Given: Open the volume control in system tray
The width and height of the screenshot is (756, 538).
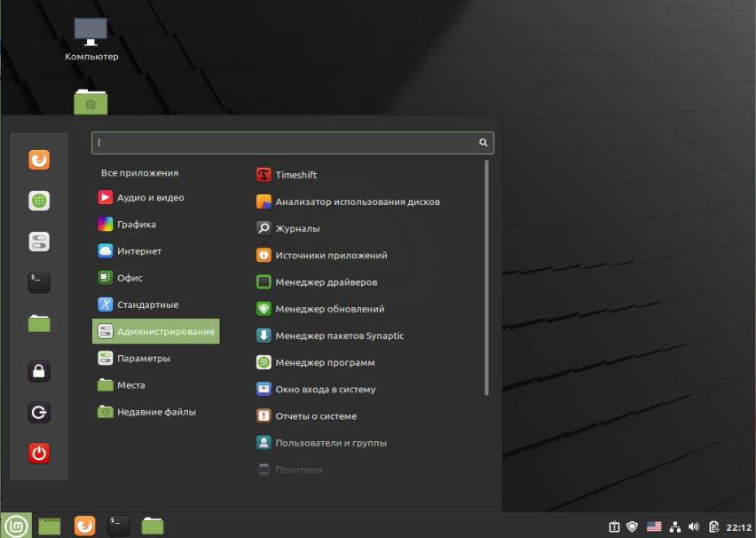Looking at the screenshot, I should [x=694, y=526].
